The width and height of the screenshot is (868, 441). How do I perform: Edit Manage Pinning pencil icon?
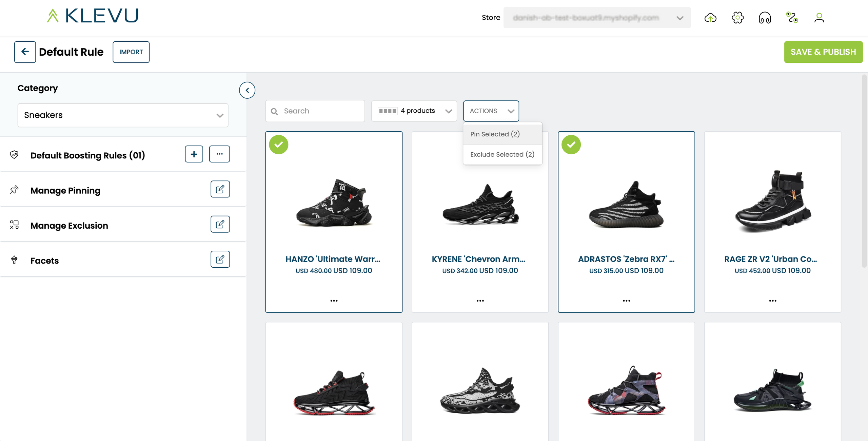pos(220,189)
